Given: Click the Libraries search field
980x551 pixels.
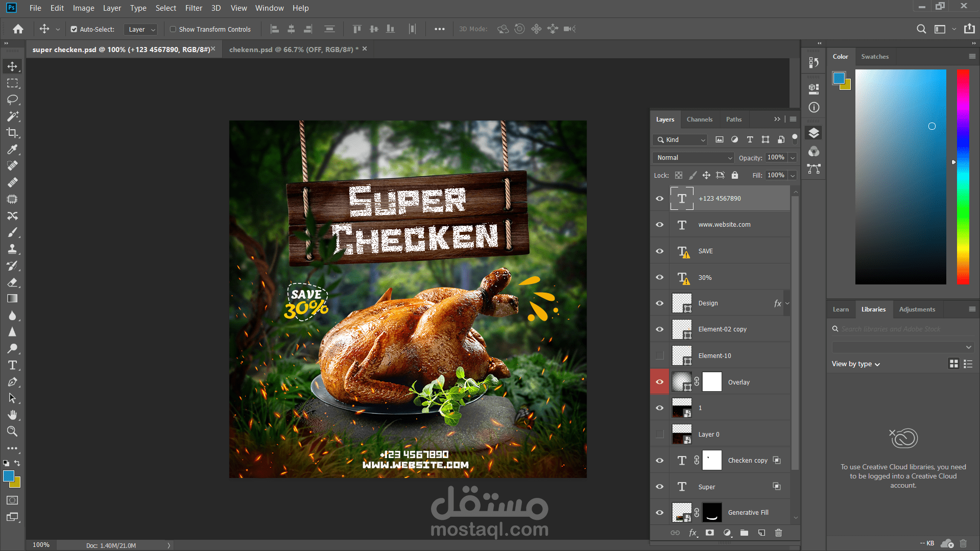Looking at the screenshot, I should tap(902, 329).
